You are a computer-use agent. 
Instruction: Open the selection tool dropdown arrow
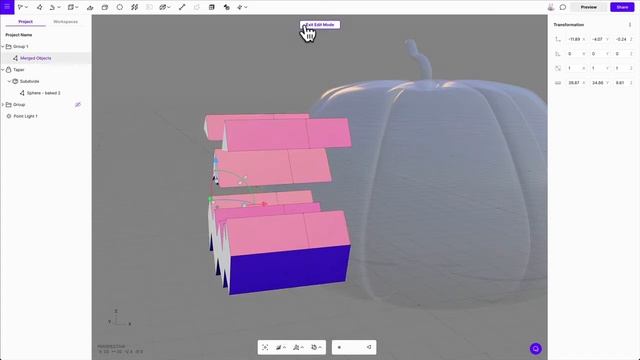click(27, 7)
